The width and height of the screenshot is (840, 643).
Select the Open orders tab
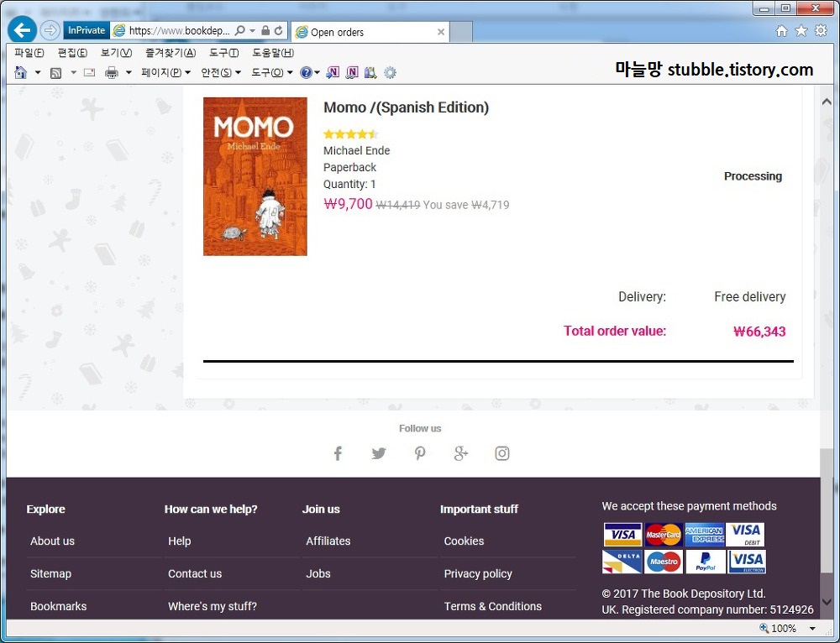(370, 32)
